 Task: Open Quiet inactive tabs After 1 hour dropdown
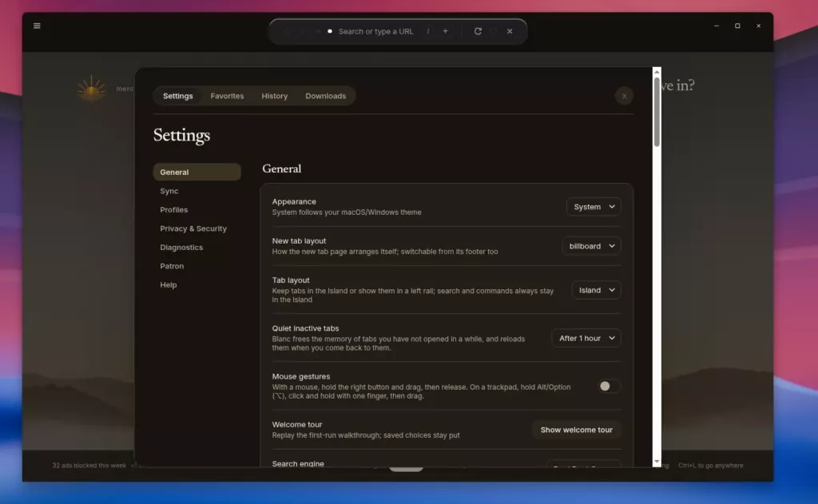pos(586,338)
